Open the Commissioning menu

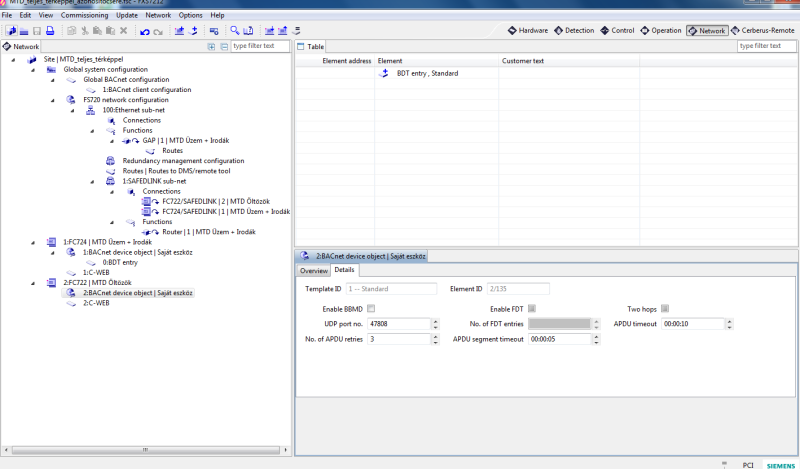85,16
